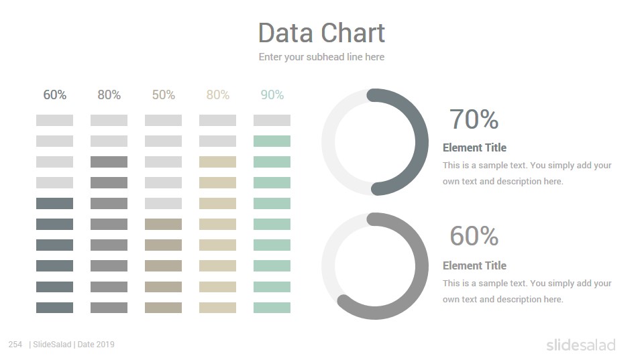This screenshot has width=644, height=362.
Task: Click the subhead line placeholder text
Action: pos(321,57)
